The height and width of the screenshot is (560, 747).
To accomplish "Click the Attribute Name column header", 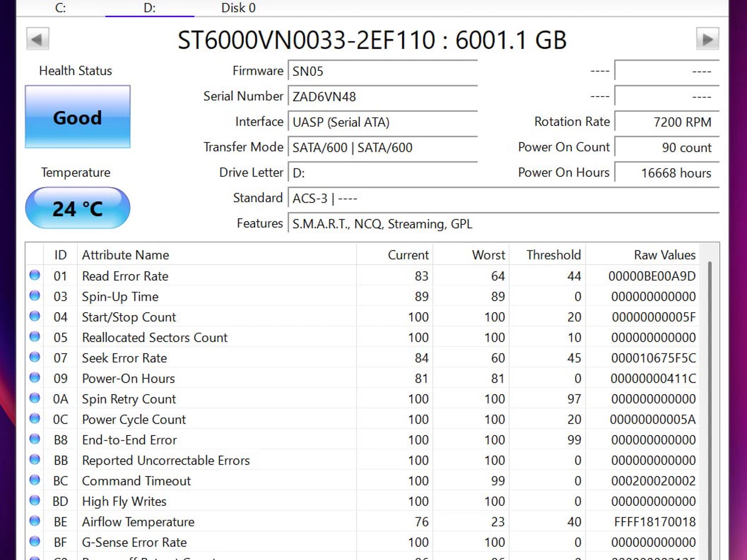I will (x=217, y=254).
